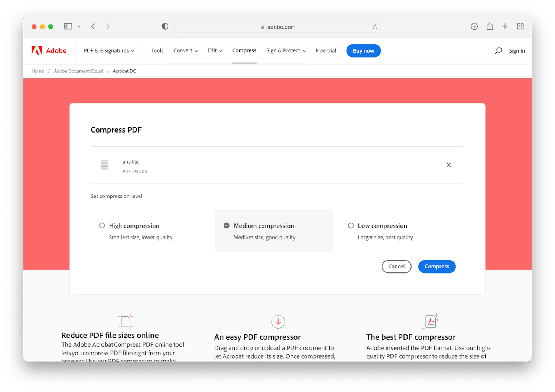Screen dimensions: 555x392
Task: Click the privacy shield icon
Action: 165,26
